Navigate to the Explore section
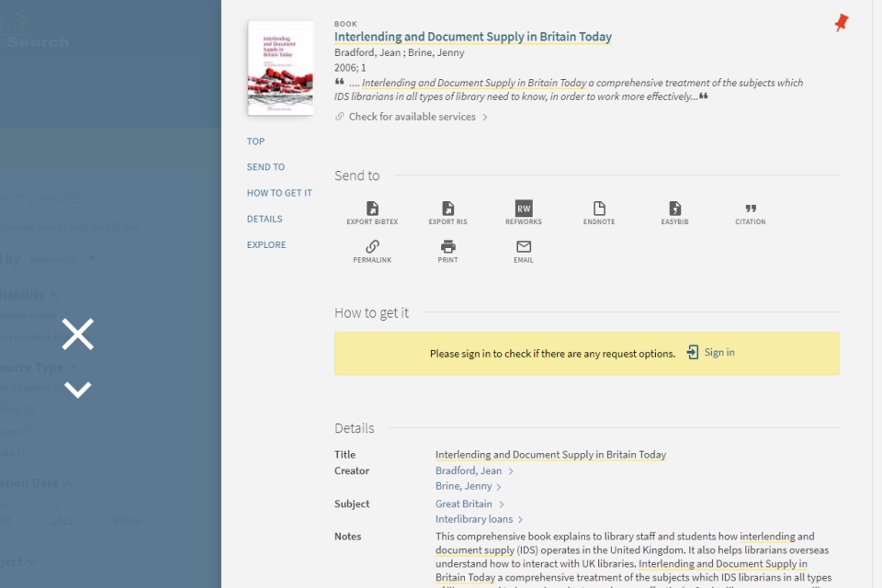882x588 pixels. click(x=266, y=244)
